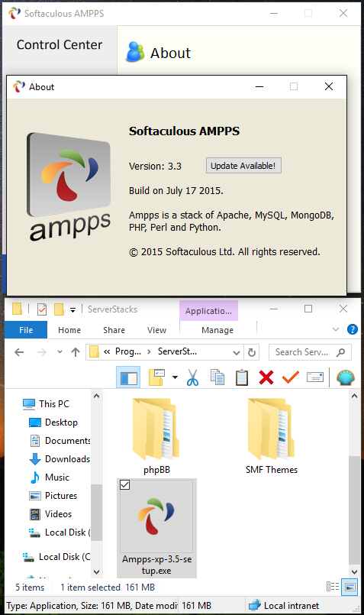Toggle the navigation pane toolbar button
364x615 pixels.
coord(128,377)
